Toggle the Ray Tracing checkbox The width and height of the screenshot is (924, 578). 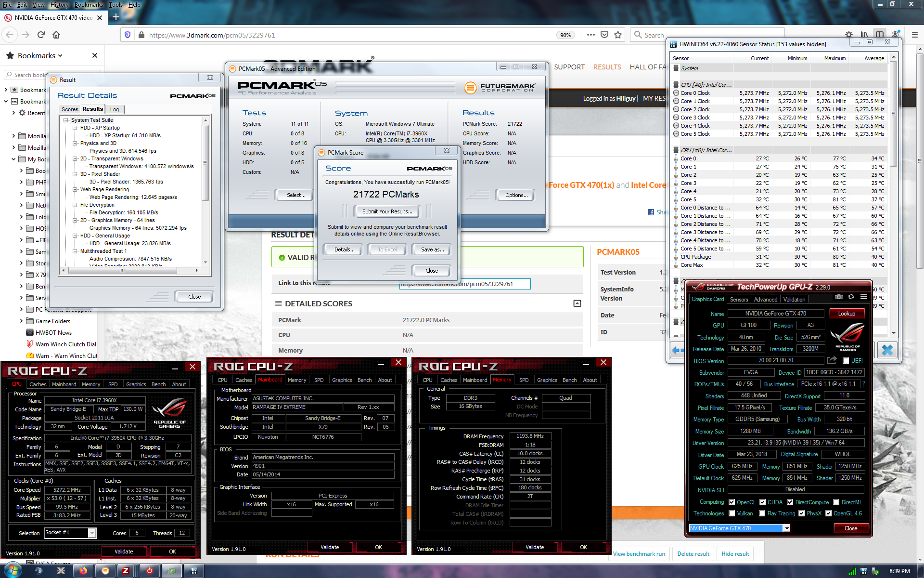coord(762,513)
